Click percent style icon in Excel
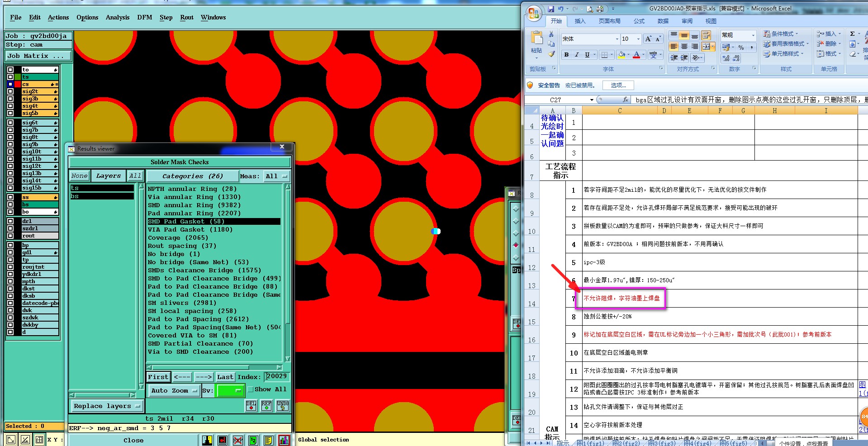The image size is (868, 446). click(741, 47)
